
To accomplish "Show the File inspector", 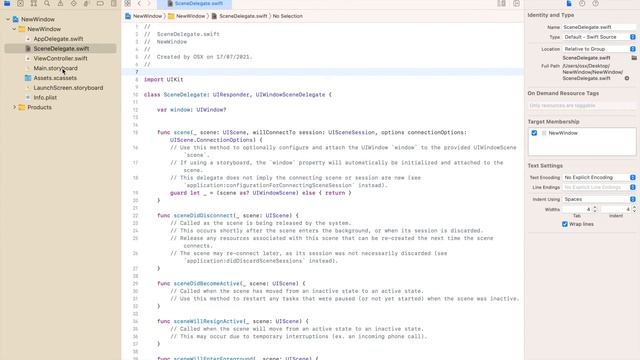I will (x=569, y=3).
